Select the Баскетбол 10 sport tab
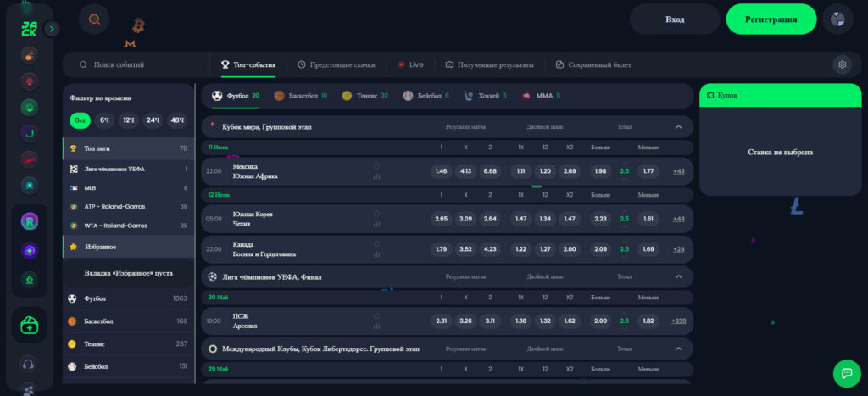 point(300,96)
